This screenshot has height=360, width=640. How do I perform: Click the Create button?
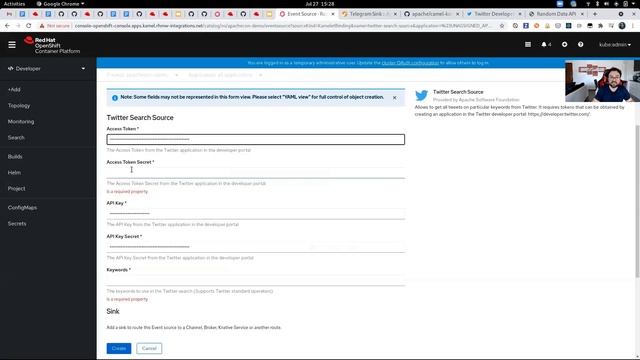tap(119, 348)
